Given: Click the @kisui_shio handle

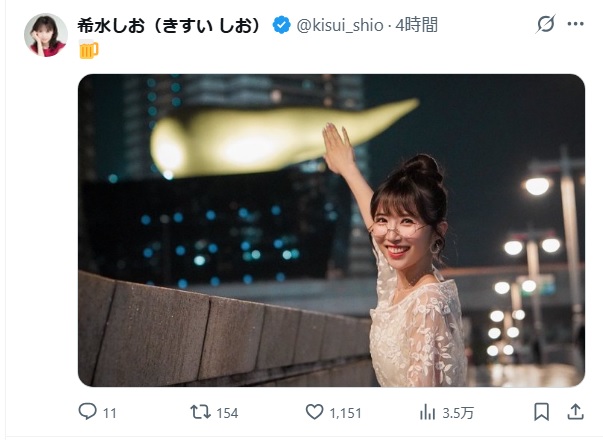Looking at the screenshot, I should pos(340,26).
